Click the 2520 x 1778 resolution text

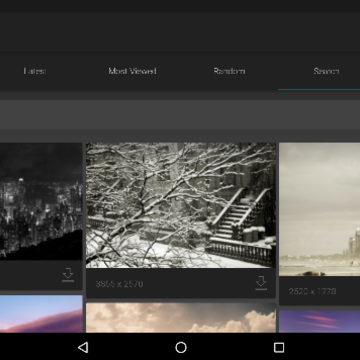(312, 291)
